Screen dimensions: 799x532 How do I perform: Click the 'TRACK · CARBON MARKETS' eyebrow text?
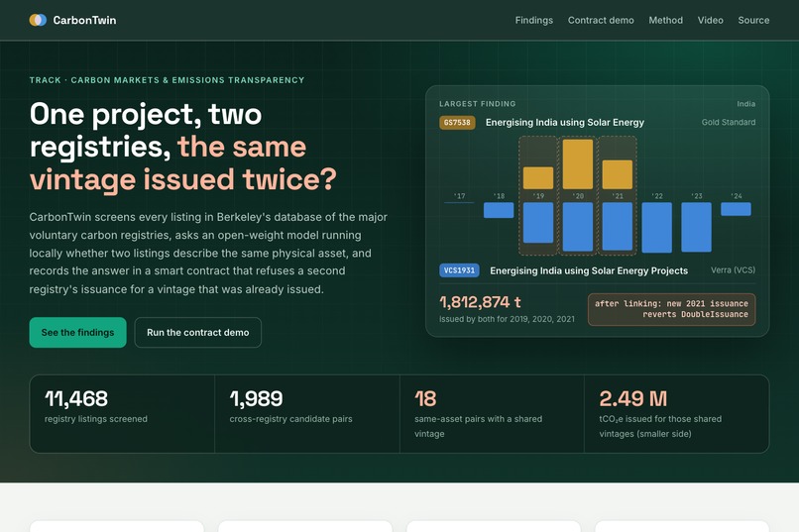point(167,80)
